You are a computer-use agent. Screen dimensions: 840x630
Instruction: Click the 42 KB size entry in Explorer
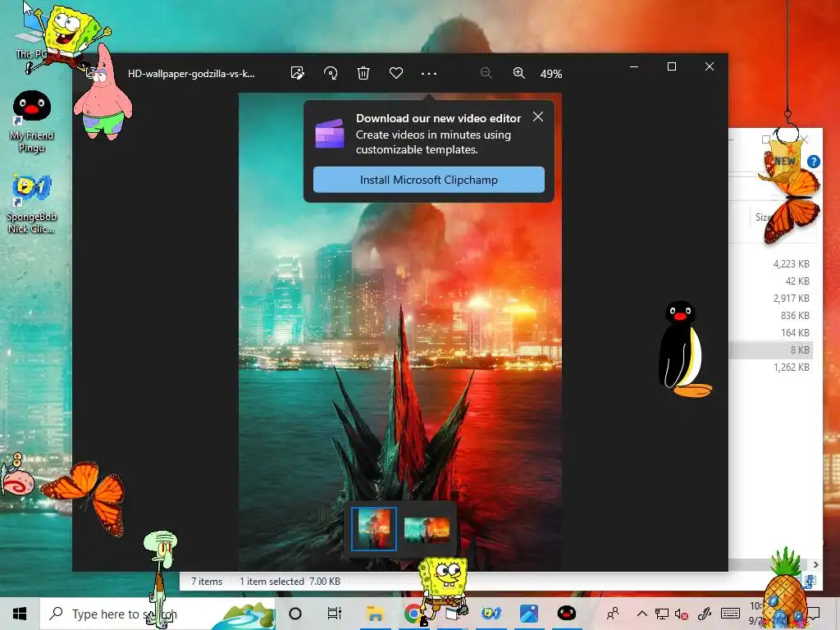point(797,281)
